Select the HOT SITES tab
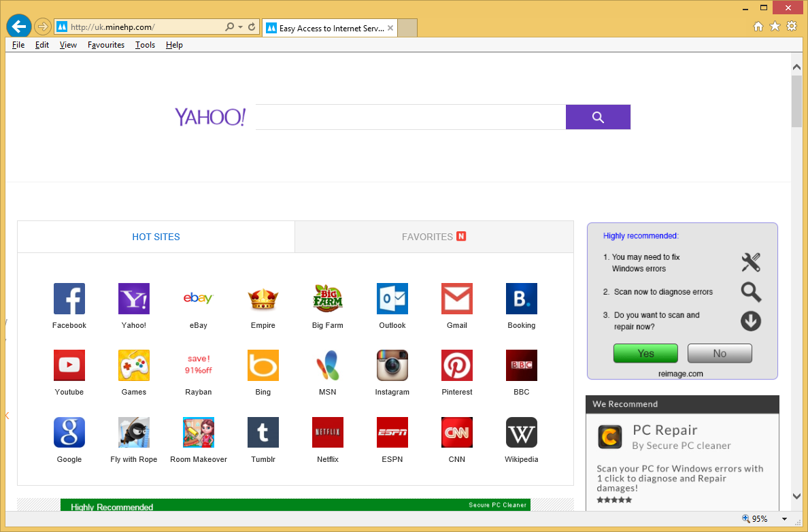 (156, 237)
